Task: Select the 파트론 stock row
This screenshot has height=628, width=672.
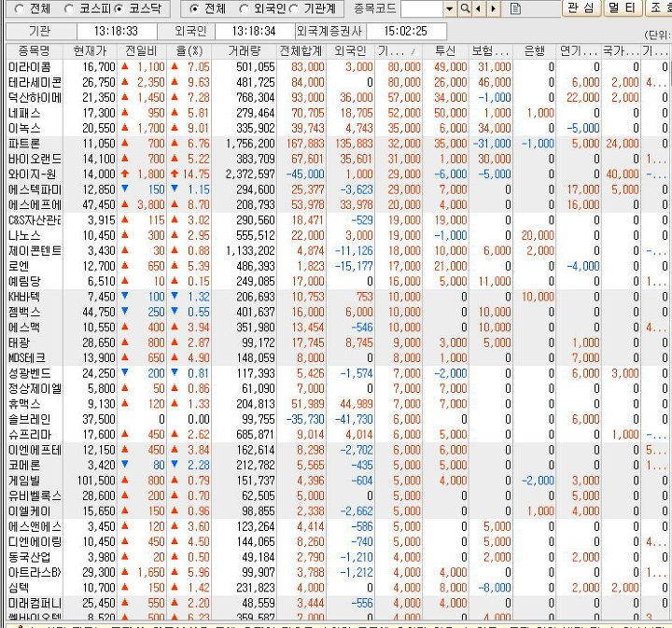Action: pyautogui.click(x=339, y=144)
